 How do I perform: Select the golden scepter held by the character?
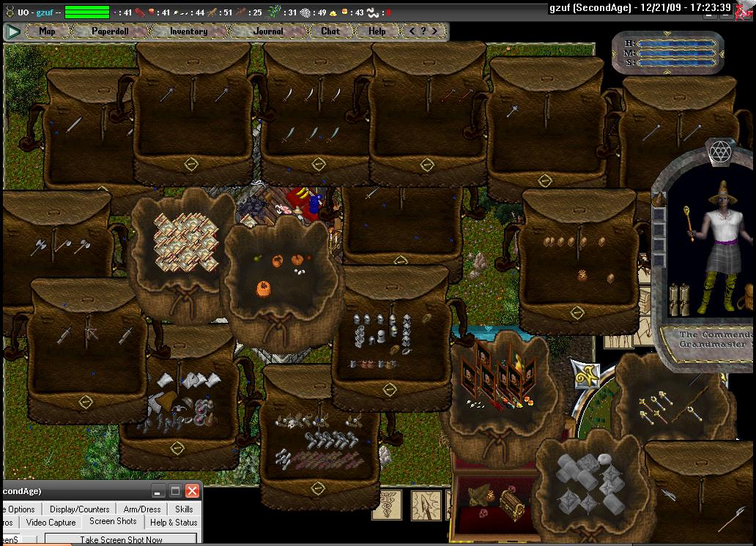(x=689, y=222)
